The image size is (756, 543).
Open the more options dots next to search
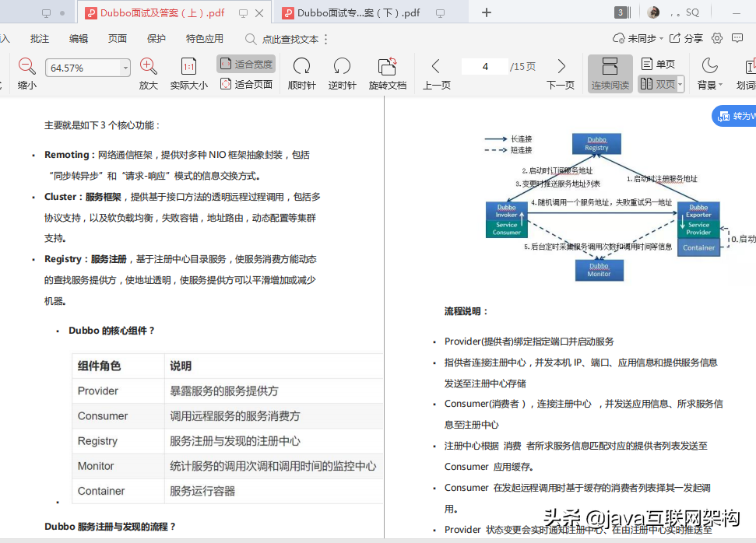[x=326, y=39]
